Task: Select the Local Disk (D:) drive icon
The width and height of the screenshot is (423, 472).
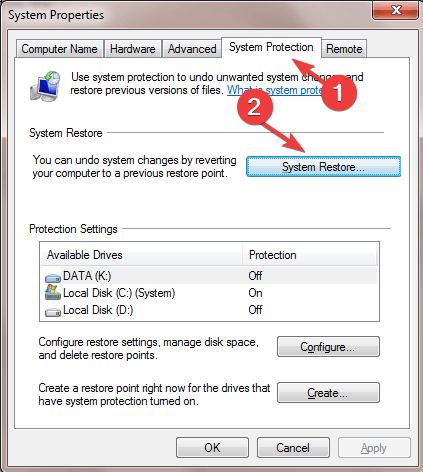Action: [x=53, y=312]
